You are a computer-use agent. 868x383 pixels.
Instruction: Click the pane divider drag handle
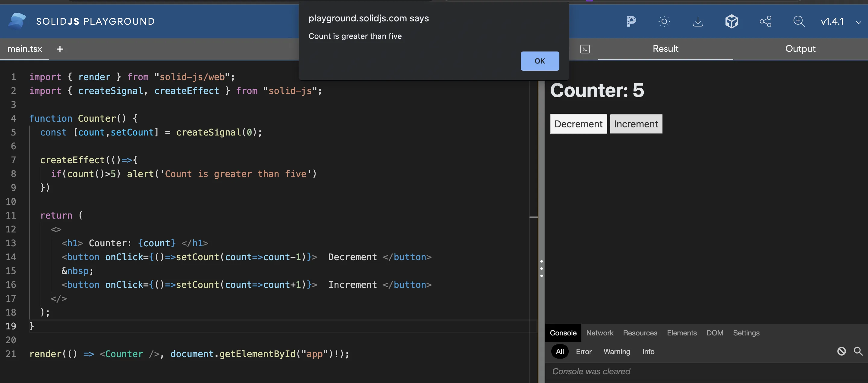click(542, 268)
